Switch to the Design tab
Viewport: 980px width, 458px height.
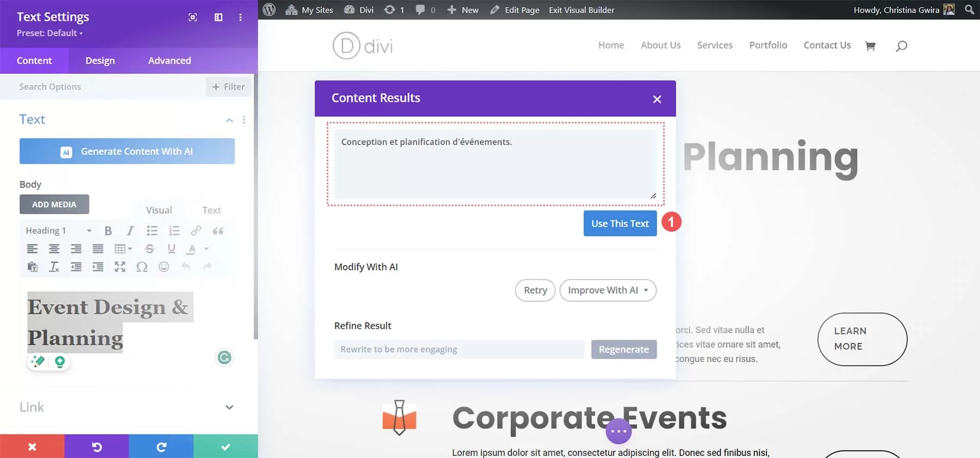pos(100,60)
